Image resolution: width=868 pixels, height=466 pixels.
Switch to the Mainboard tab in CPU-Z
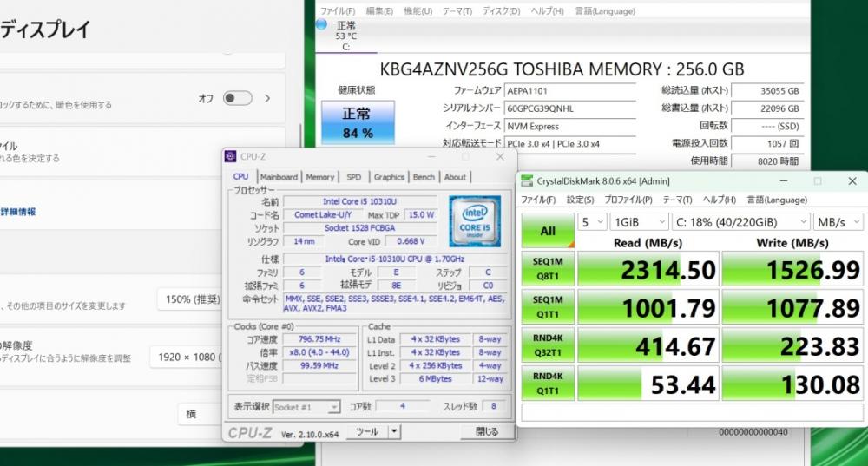click(279, 177)
